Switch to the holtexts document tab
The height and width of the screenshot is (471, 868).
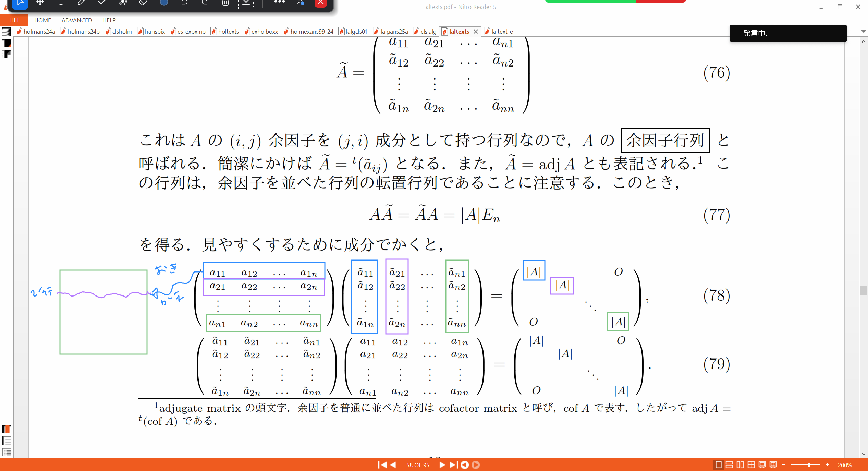[x=225, y=32]
